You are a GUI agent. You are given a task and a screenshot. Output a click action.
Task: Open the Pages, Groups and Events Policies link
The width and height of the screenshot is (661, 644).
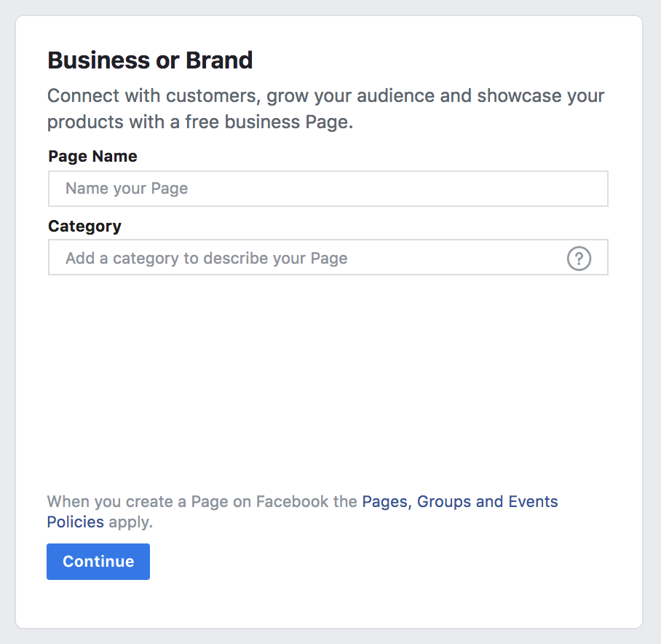pyautogui.click(x=459, y=501)
